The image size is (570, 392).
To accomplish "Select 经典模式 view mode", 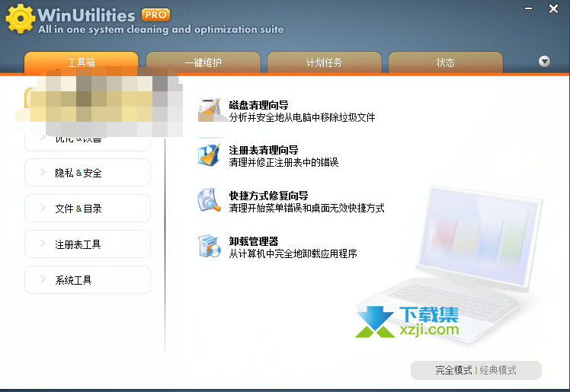I will click(x=498, y=370).
